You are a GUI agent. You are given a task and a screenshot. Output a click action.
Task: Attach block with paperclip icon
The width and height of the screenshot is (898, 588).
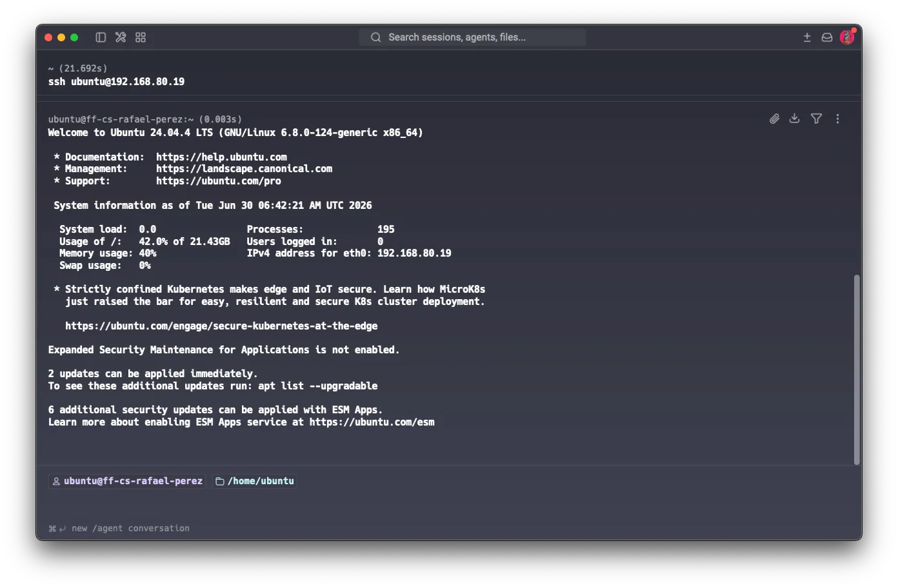click(774, 119)
